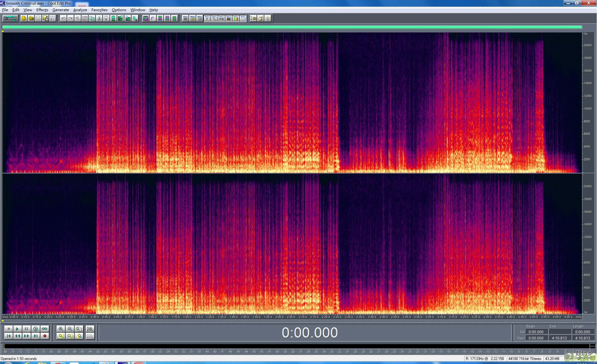Create a new file with the yellow page icon
This screenshot has width=597, height=364.
point(24,18)
